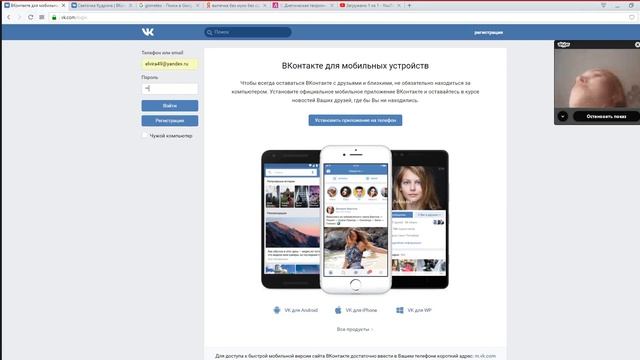640x360 pixels.
Task: Click the VK header search field
Action: click(x=248, y=32)
